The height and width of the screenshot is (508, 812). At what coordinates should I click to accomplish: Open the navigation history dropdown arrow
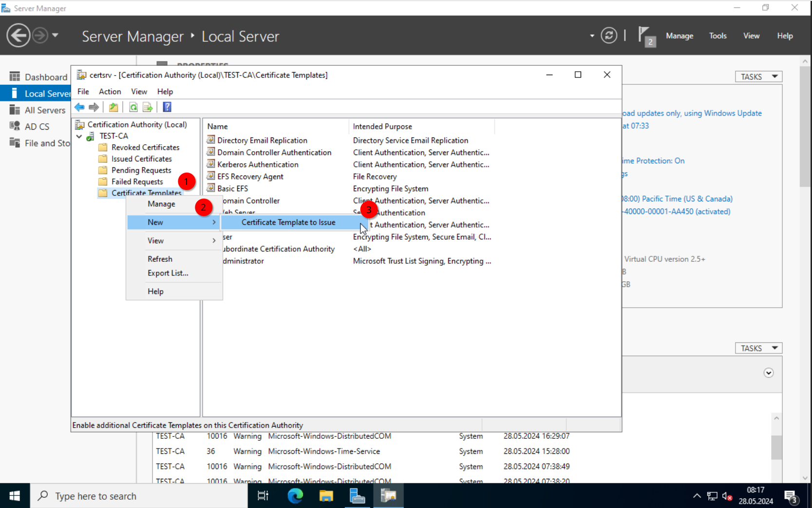click(x=55, y=35)
